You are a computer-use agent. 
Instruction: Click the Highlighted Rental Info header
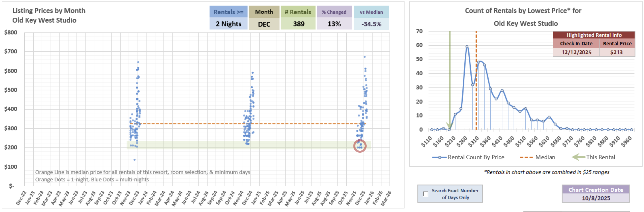pos(594,35)
